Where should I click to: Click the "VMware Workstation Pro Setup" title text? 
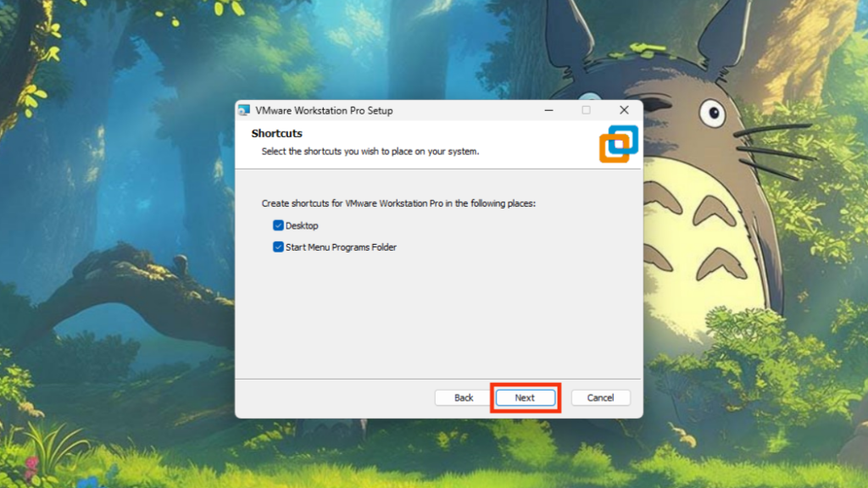pos(324,111)
